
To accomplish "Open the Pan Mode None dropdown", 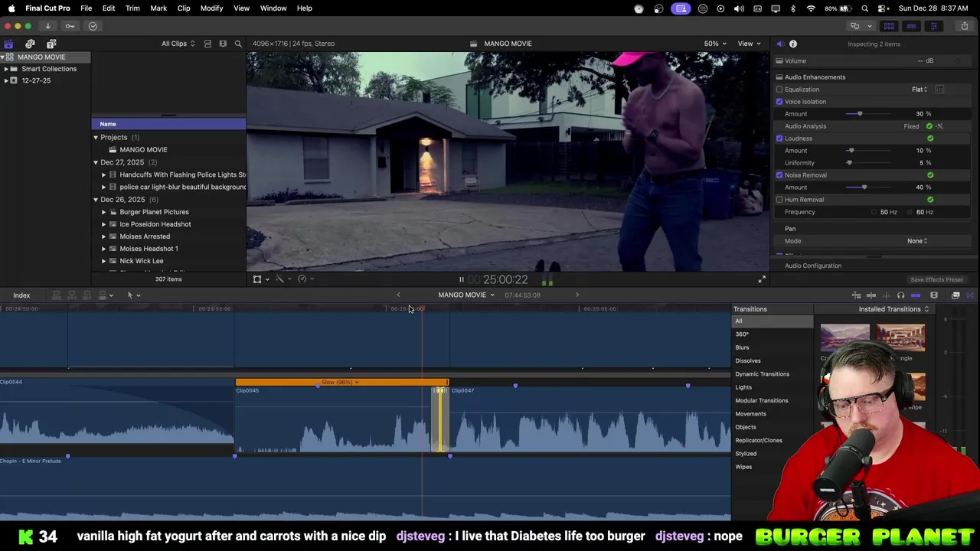I will pos(917,241).
